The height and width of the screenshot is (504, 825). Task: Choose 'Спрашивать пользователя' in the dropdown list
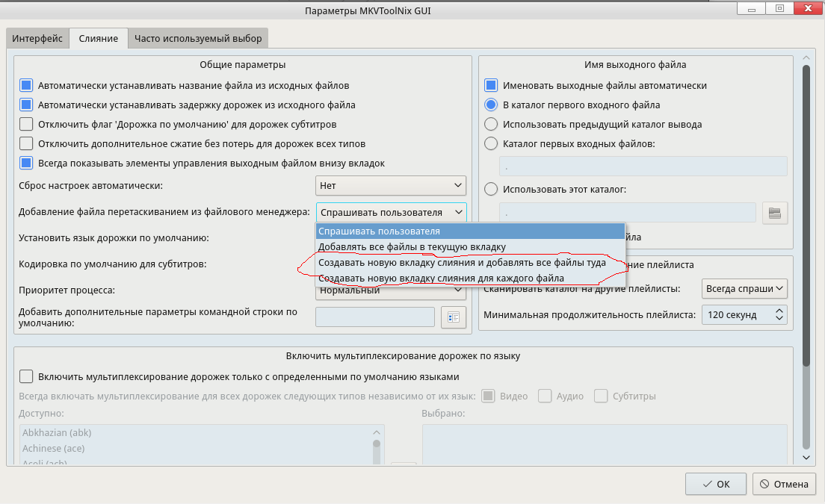(470, 231)
